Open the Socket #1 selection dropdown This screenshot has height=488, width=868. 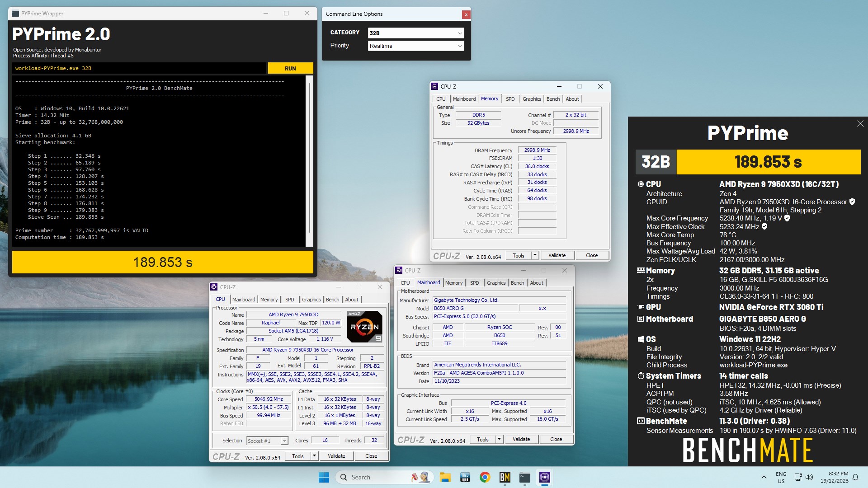click(x=267, y=441)
